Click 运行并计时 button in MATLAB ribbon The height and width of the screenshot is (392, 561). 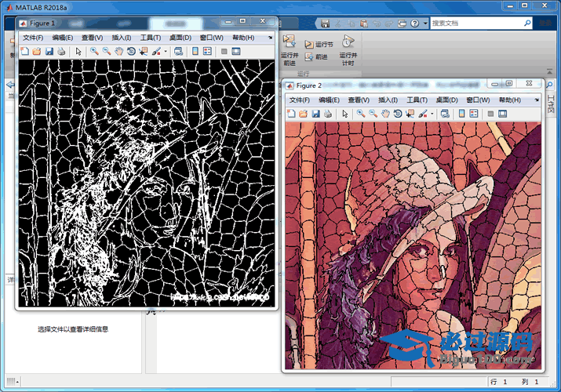[348, 50]
